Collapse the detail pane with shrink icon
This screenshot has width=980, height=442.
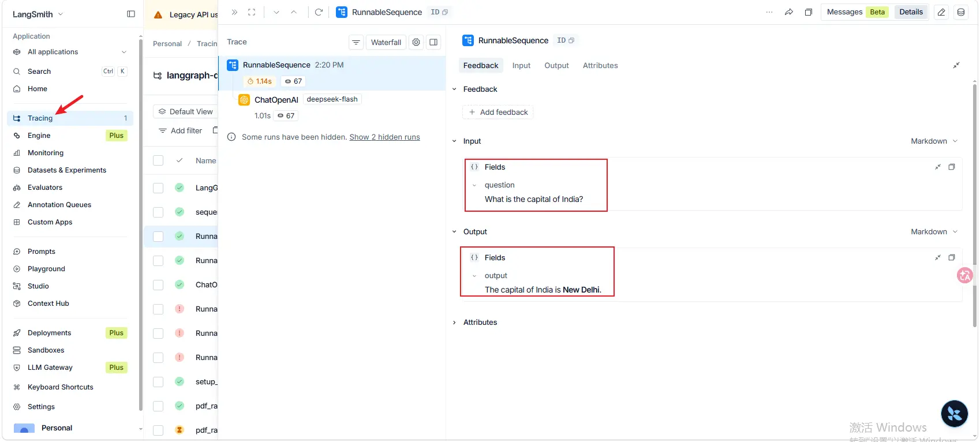956,65
